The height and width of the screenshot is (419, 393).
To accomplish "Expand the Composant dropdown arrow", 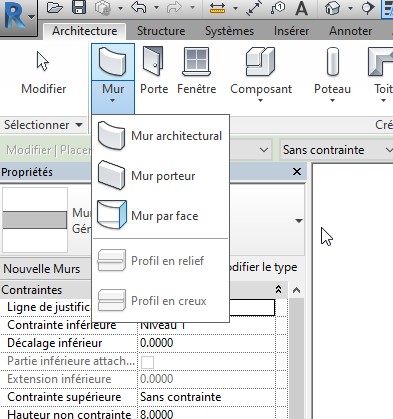I will (x=261, y=100).
